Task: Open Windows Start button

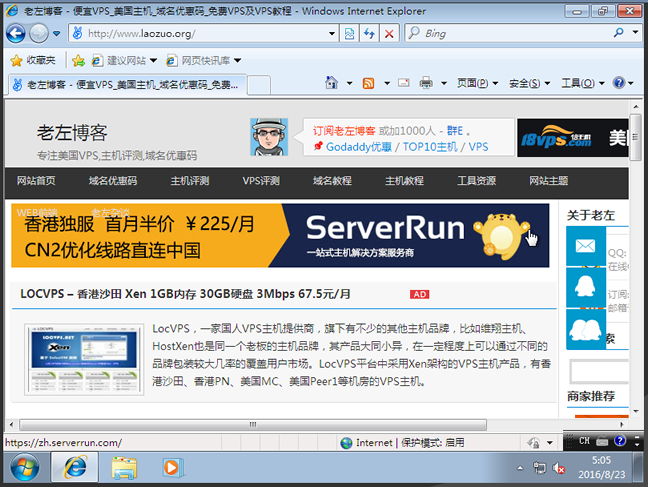Action: (25, 467)
